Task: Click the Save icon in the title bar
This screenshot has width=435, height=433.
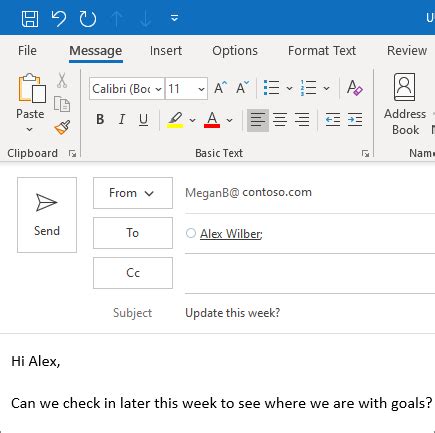Action: click(x=30, y=18)
